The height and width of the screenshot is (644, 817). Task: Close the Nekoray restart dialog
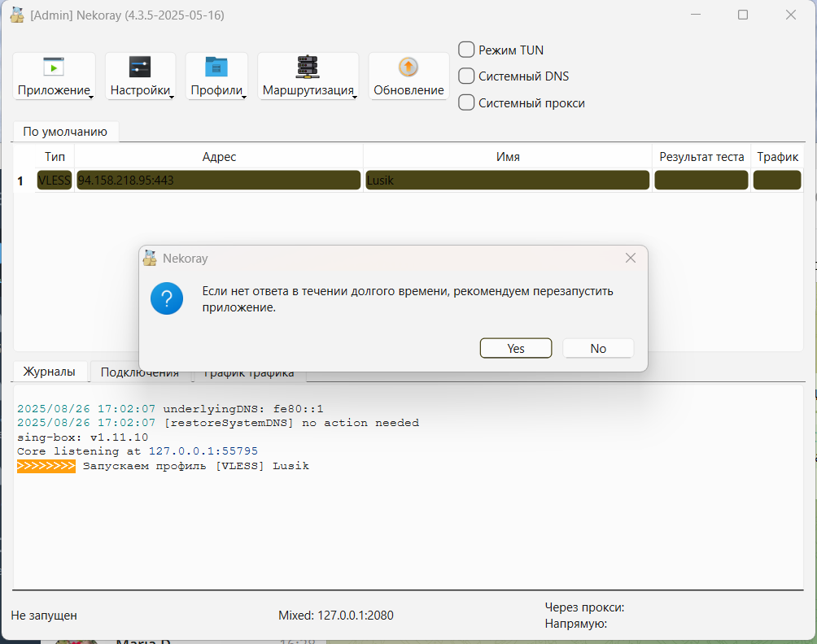point(631,259)
